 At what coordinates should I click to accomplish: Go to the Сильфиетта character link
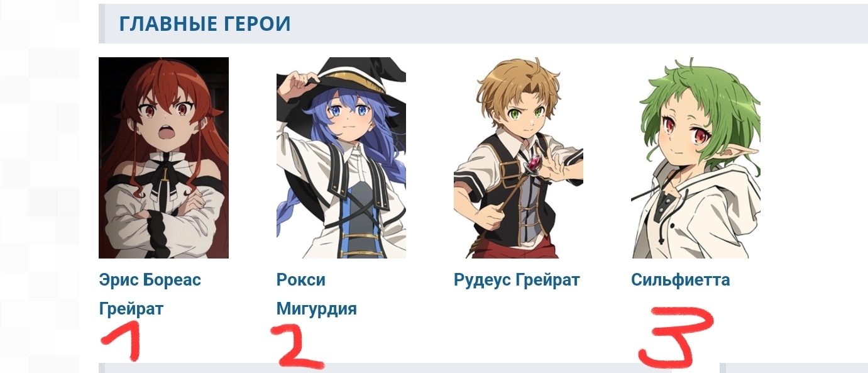(681, 280)
